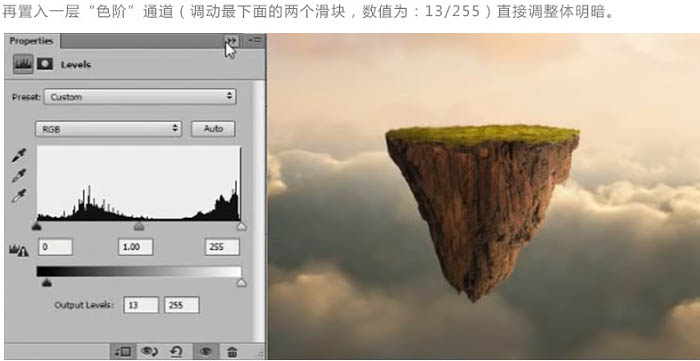Click the input shadow field showing 0
This screenshot has width=700, height=361.
tap(55, 247)
